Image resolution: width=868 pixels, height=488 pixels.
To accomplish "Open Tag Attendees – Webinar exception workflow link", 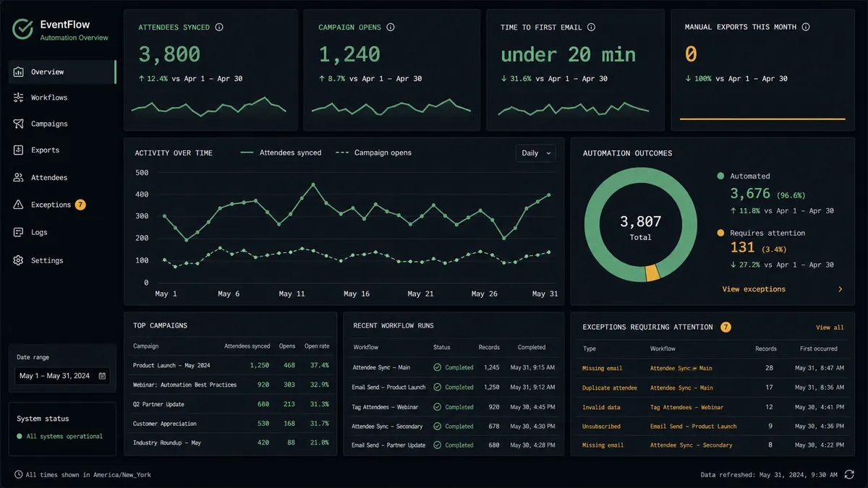I will tap(686, 407).
